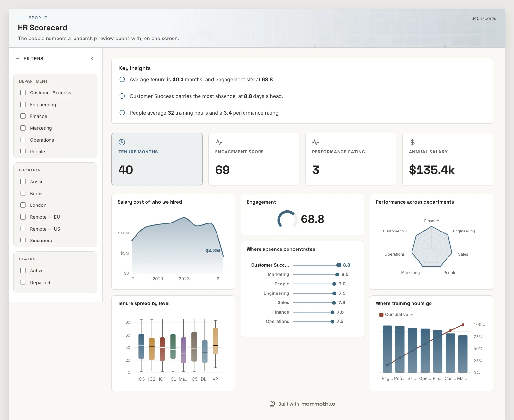The width and height of the screenshot is (514, 420).
Task: Check the Berlin location filter
Action: coord(23,193)
